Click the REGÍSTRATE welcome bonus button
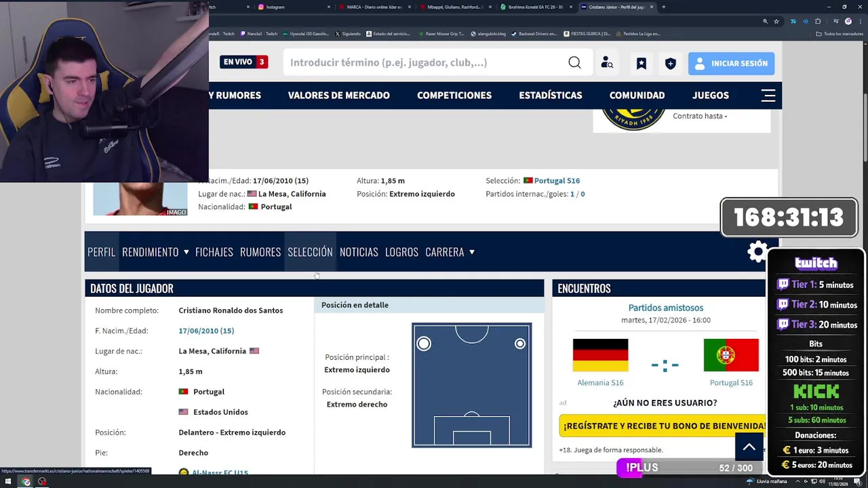Screen dimensions: 868x488 663,426
